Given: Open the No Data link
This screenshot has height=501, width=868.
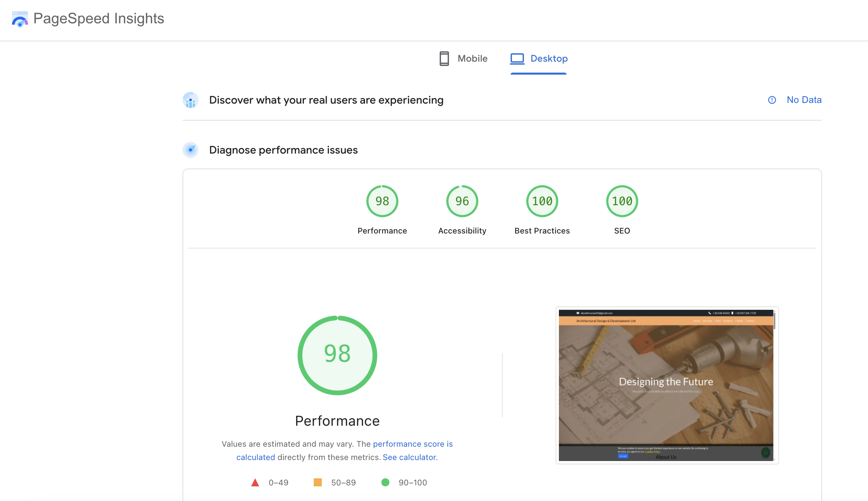Looking at the screenshot, I should [804, 100].
